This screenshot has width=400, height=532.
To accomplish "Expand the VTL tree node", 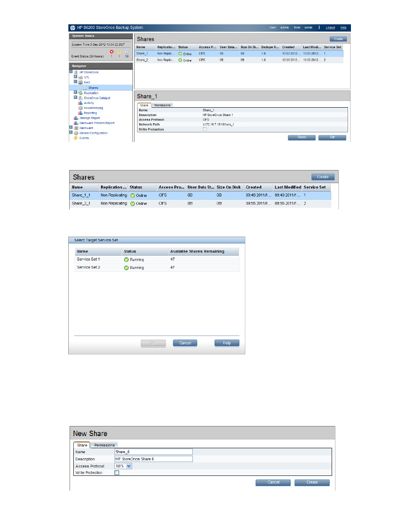I will 75,77.
